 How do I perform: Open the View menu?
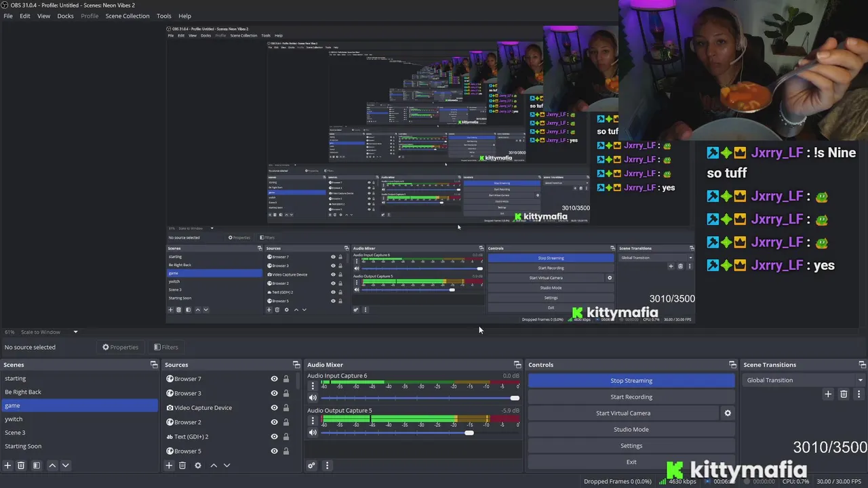(43, 16)
